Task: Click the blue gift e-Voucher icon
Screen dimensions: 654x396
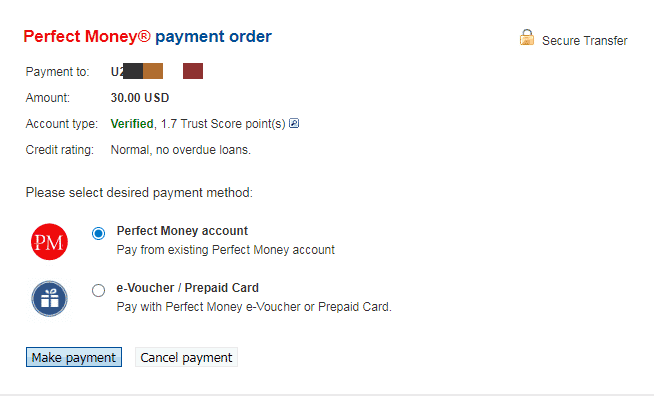Action: pos(49,299)
